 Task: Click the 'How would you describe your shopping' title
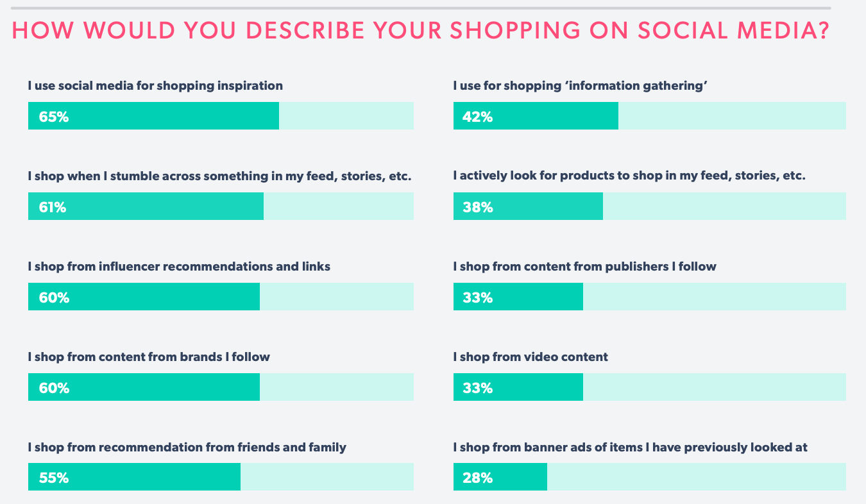421,31
